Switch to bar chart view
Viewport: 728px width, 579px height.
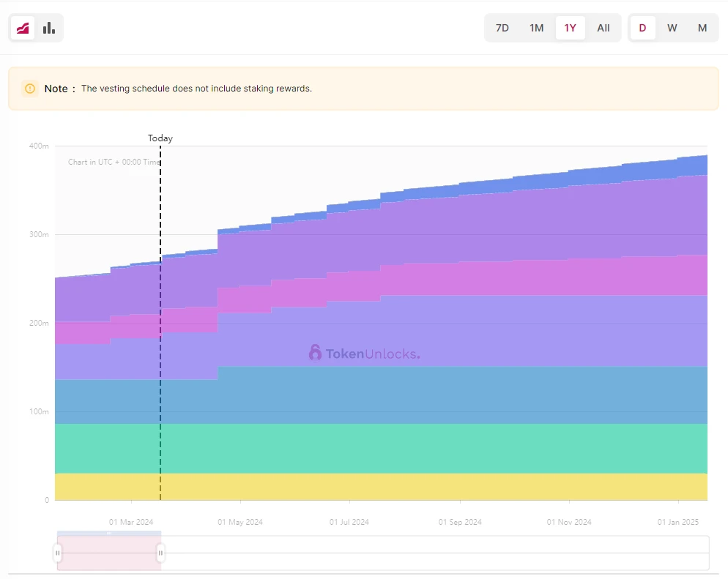click(x=48, y=27)
